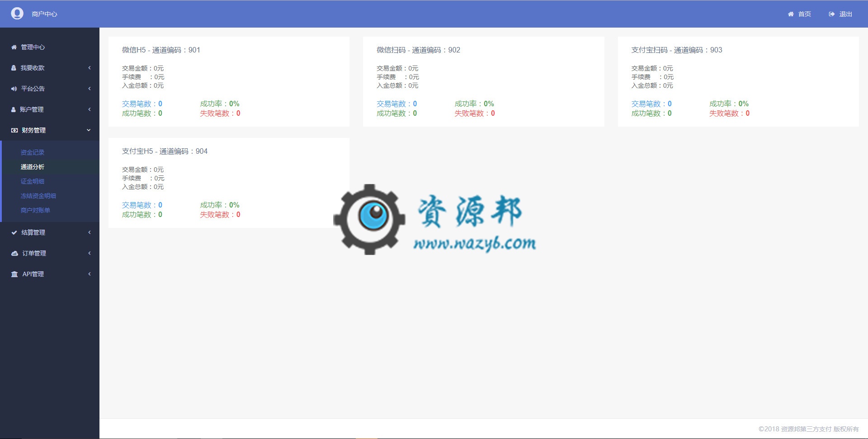Expand the 我要收款 menu arrow
Viewport: 868px width, 439px height.
(90, 68)
